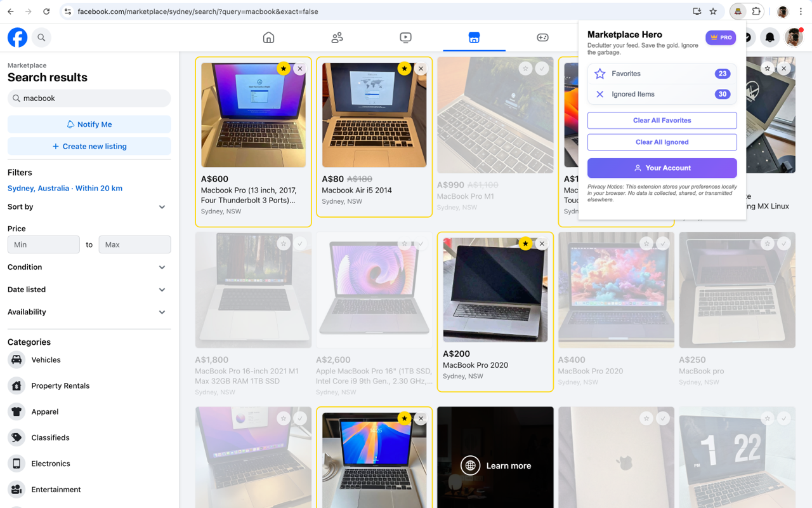812x508 pixels.
Task: Click the Chrome profile avatar
Action: coord(783,11)
